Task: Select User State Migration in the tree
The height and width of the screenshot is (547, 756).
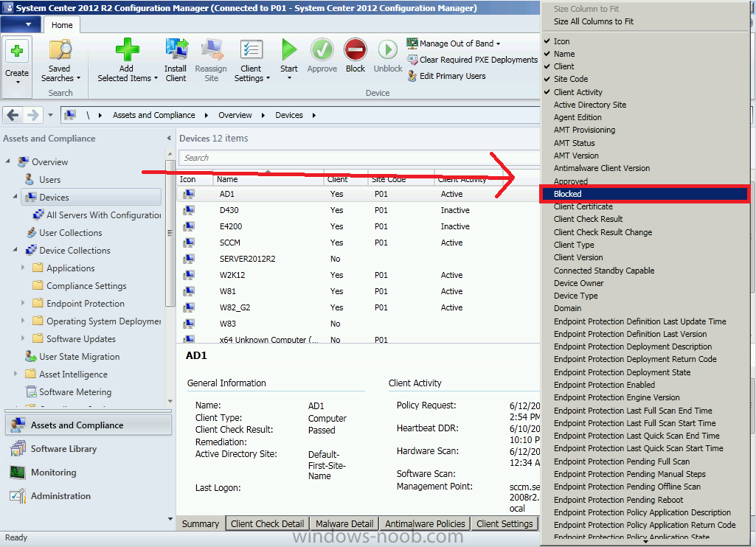Action: (x=79, y=357)
